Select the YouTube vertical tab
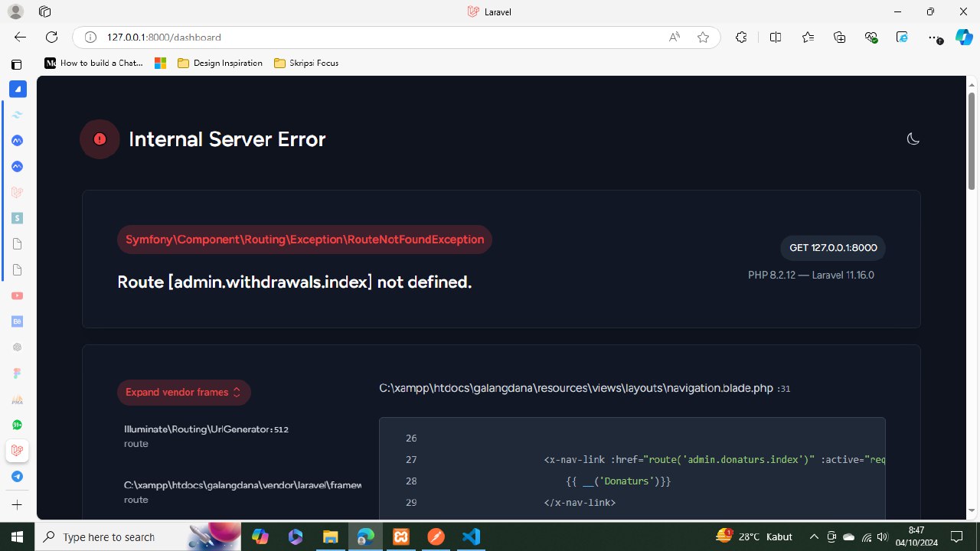The image size is (980, 551). [x=17, y=295]
